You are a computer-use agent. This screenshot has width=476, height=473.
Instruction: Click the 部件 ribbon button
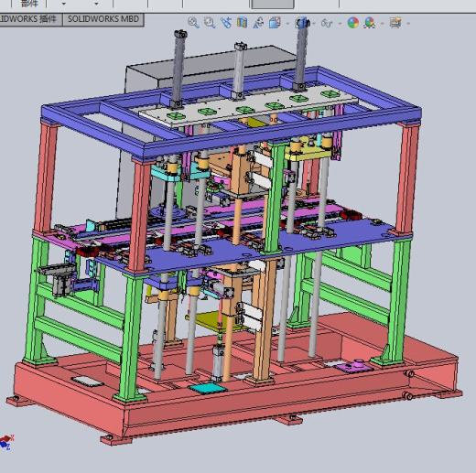coord(29,4)
